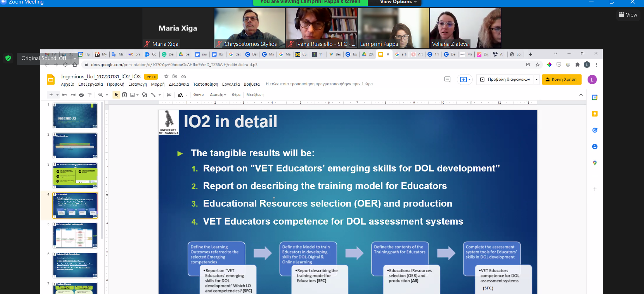Open the Προβολή menu

(116, 84)
